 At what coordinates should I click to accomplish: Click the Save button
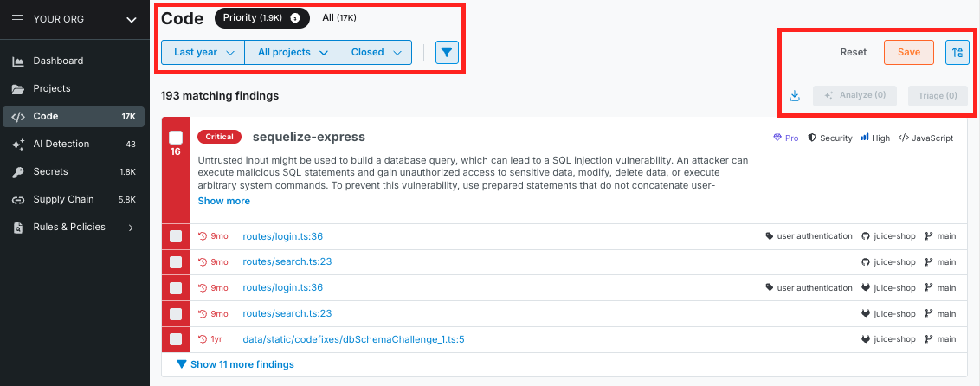click(x=909, y=52)
